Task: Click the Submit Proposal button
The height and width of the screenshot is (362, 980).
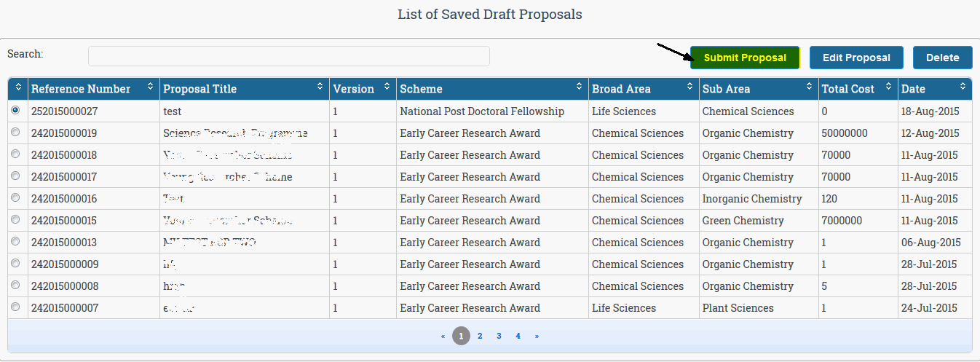Action: click(745, 58)
